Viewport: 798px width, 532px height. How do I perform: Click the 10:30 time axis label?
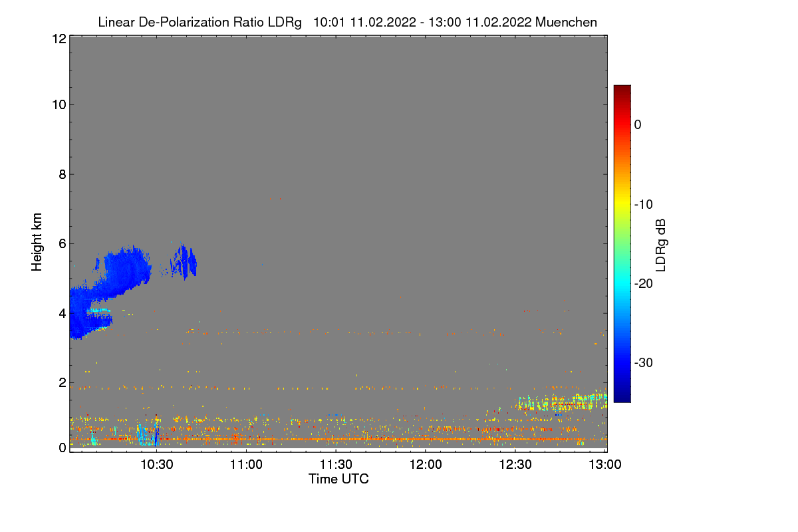pos(156,465)
